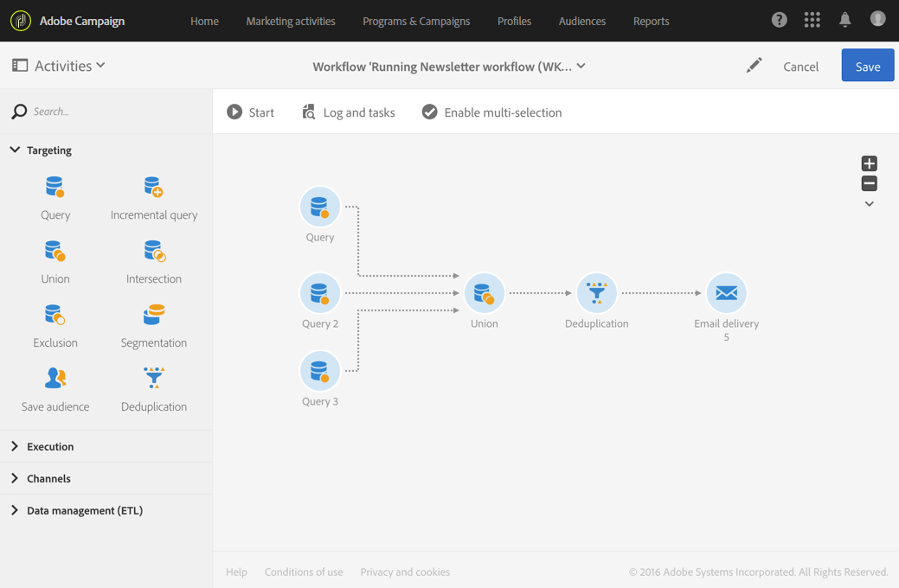Image resolution: width=899 pixels, height=588 pixels.
Task: Open the Activities dropdown
Action: coord(70,66)
